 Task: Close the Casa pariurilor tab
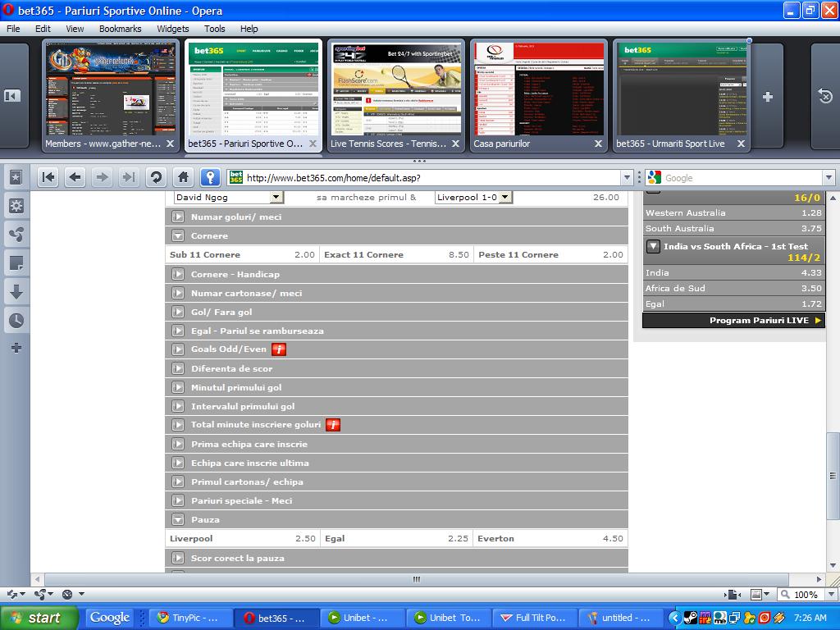598,144
